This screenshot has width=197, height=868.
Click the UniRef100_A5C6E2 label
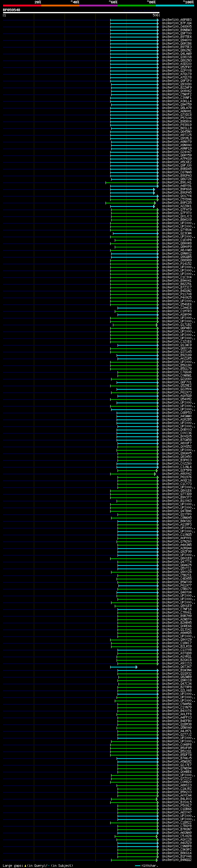click(x=177, y=162)
